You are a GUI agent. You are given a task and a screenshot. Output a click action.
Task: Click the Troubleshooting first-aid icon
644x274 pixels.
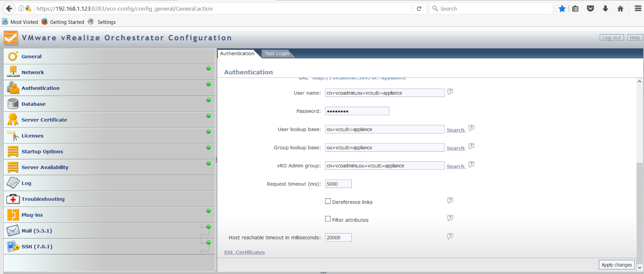click(13, 199)
